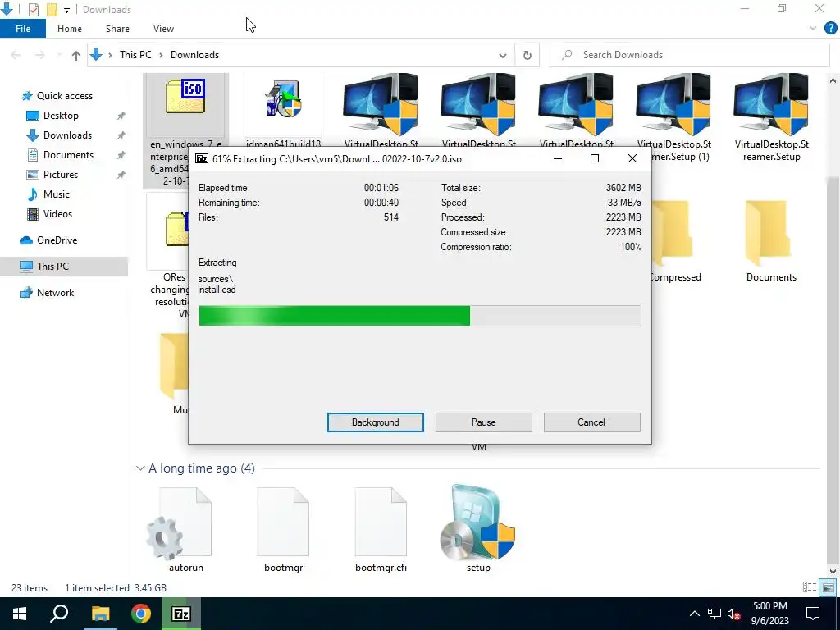Open the File ribbon tab

[x=23, y=29]
